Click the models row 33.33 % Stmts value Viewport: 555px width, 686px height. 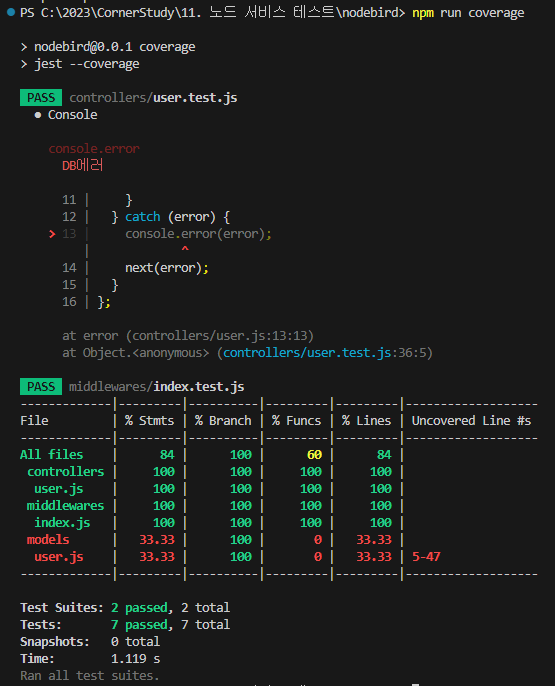(x=157, y=540)
